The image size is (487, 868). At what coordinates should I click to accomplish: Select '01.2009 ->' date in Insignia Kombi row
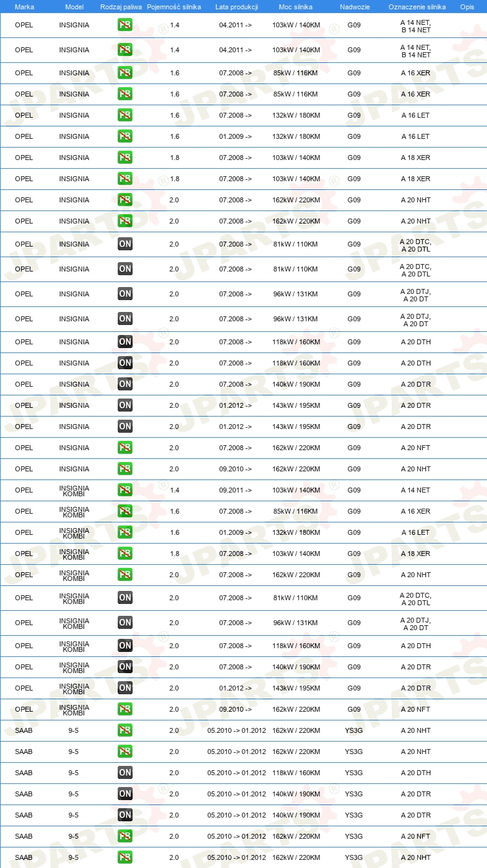[235, 532]
